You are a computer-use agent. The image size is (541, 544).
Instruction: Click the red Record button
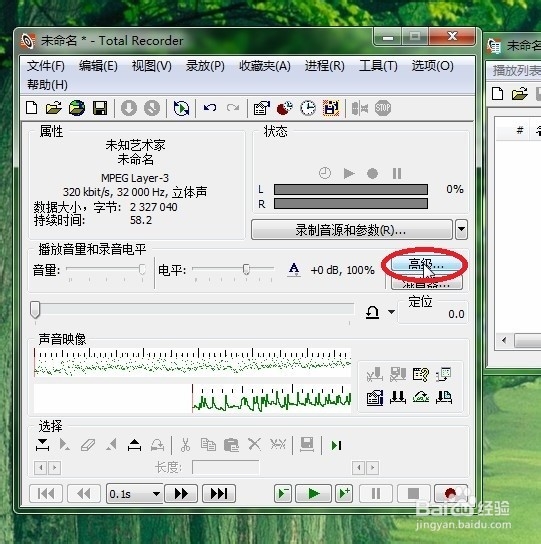450,493
